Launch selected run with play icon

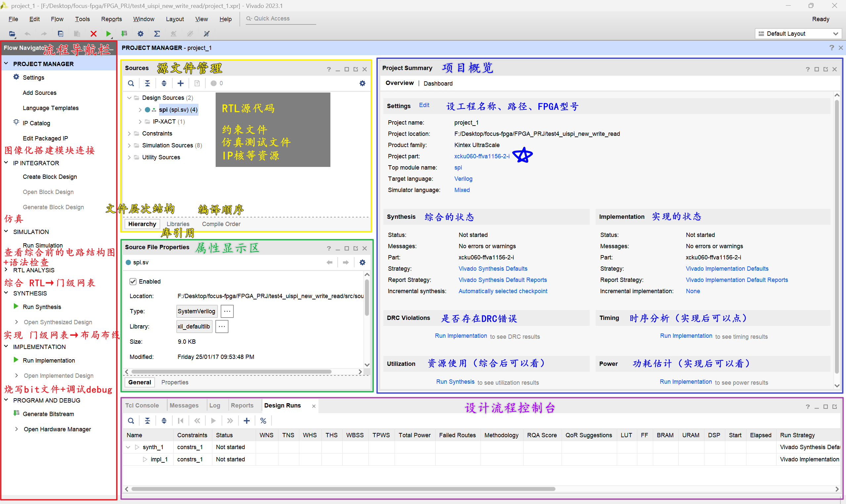pos(213,421)
